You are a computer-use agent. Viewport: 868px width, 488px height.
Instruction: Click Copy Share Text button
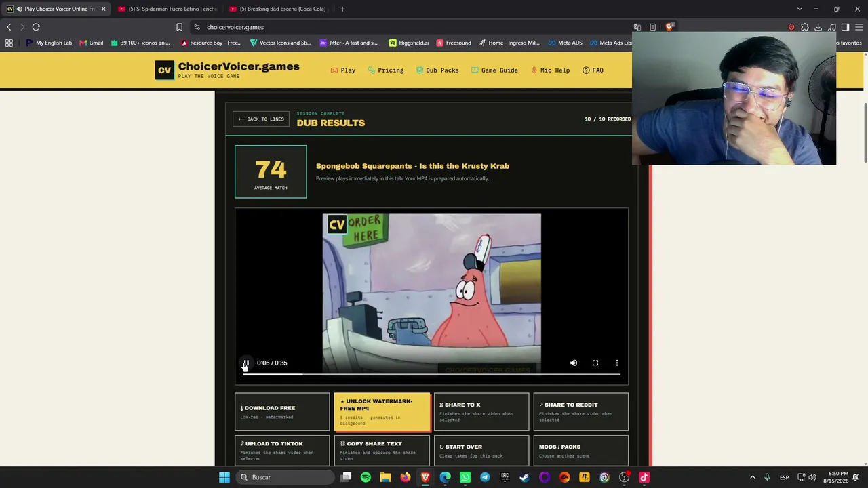point(382,451)
